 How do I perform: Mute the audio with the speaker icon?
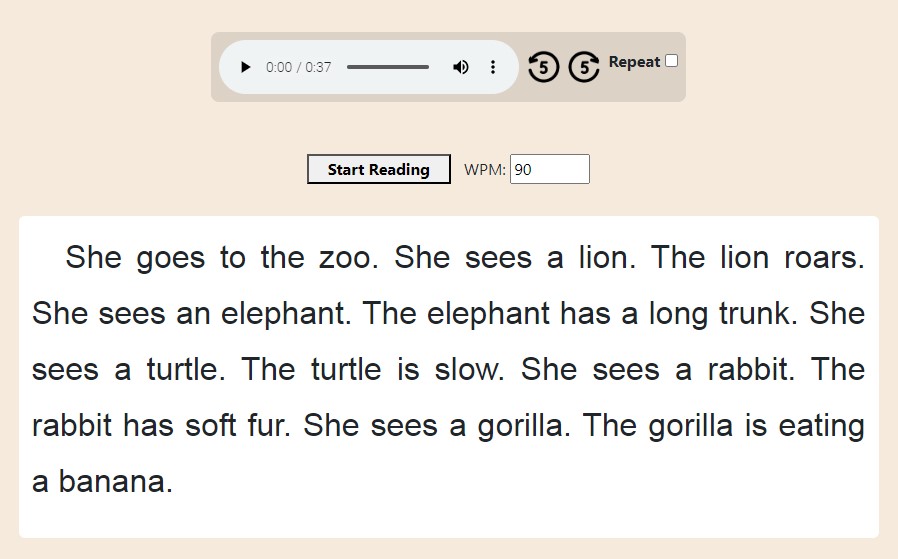click(x=460, y=67)
